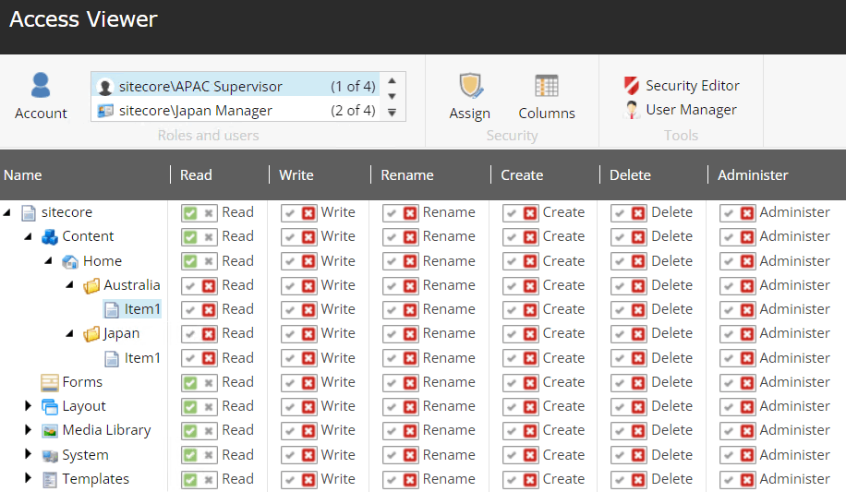This screenshot has width=846, height=504.
Task: Select sitecore\APAC Supervisor in the list
Action: 236,86
